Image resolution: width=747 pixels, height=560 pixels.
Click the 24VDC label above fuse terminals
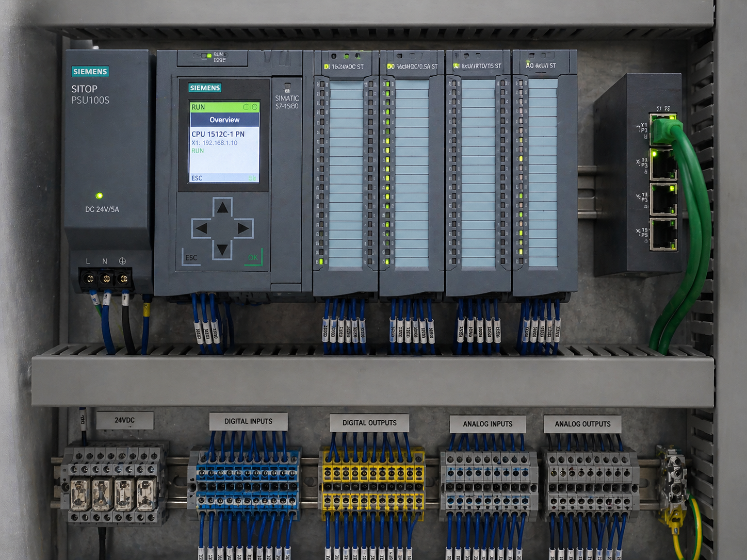[124, 420]
